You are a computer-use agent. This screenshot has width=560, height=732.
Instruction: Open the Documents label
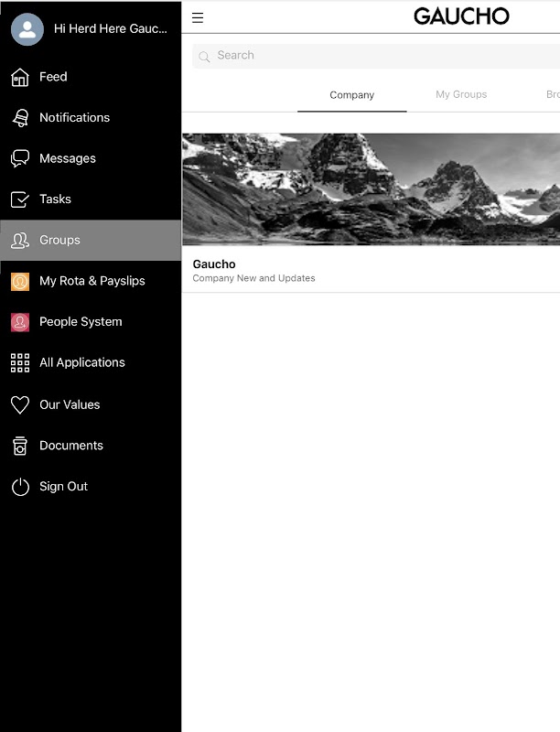(x=71, y=446)
